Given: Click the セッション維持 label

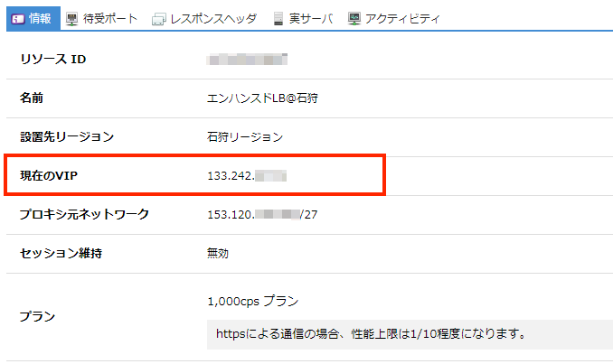Looking at the screenshot, I should (61, 254).
